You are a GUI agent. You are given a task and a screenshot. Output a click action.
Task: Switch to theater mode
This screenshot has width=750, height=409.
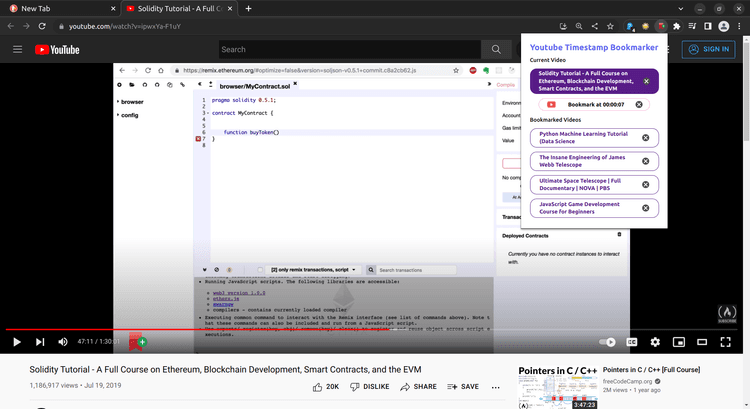pyautogui.click(x=702, y=342)
